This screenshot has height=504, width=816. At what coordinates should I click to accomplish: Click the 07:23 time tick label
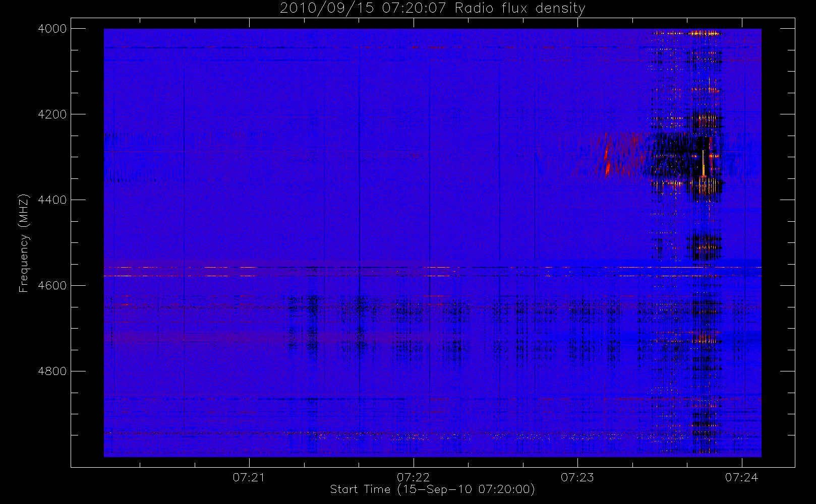click(x=577, y=477)
